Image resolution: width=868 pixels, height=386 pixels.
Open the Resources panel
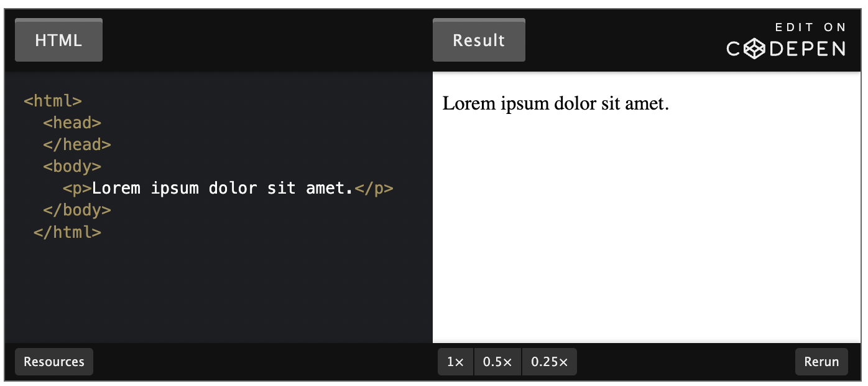(x=54, y=362)
